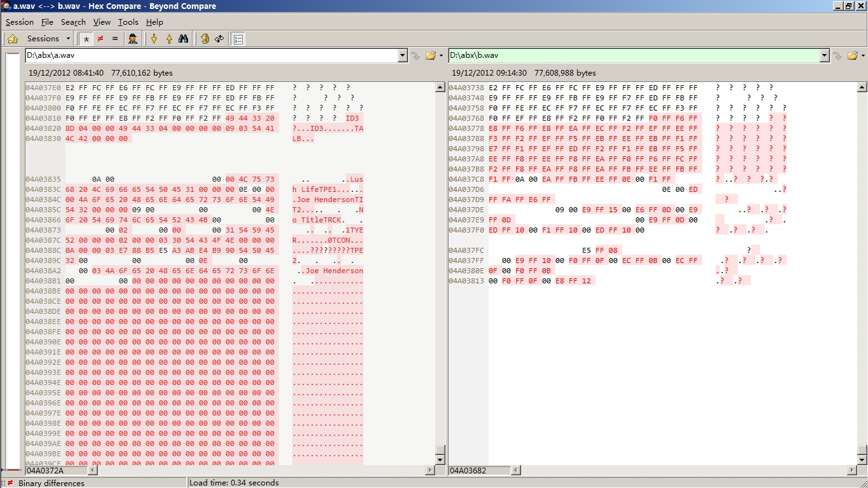Toggle Show Differences not-equal button
This screenshot has width=868, height=488.
[x=100, y=39]
